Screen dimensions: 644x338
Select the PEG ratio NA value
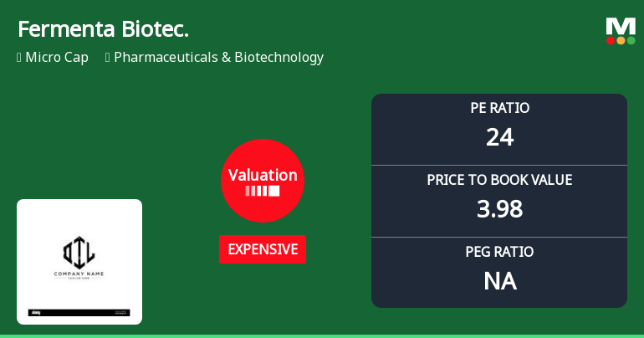point(499,281)
